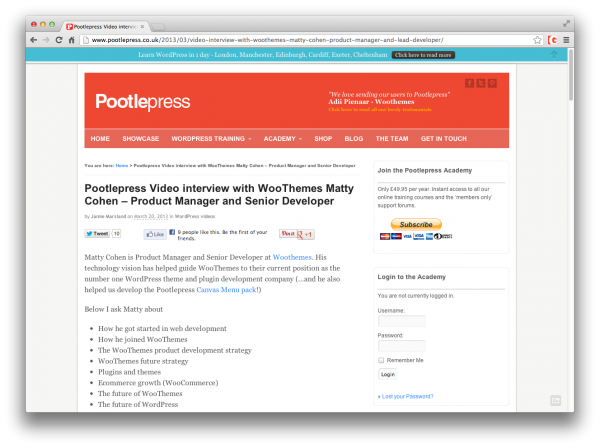Click 'Plugins and themes' bullet

coord(129,372)
